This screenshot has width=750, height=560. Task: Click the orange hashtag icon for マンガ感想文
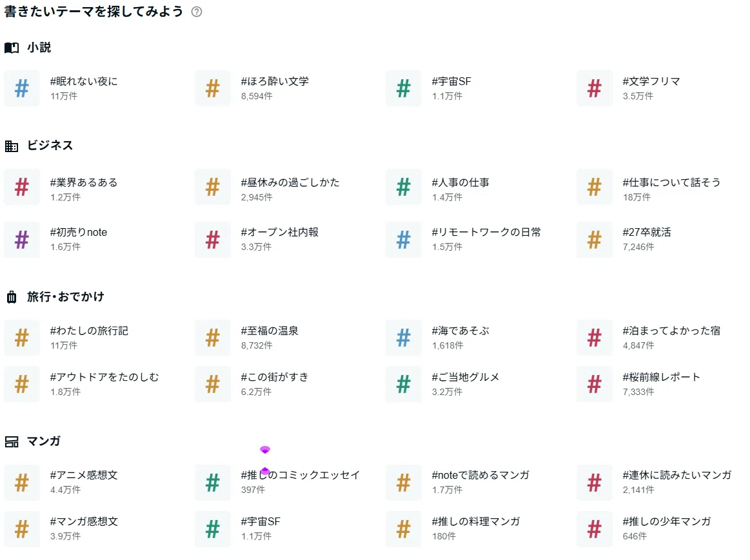tap(22, 529)
